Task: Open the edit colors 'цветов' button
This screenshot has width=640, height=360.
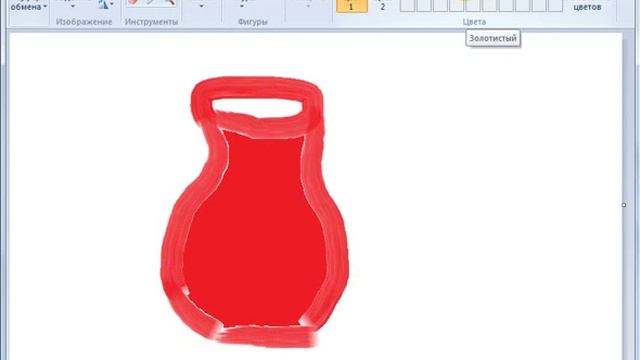Action: point(587,7)
